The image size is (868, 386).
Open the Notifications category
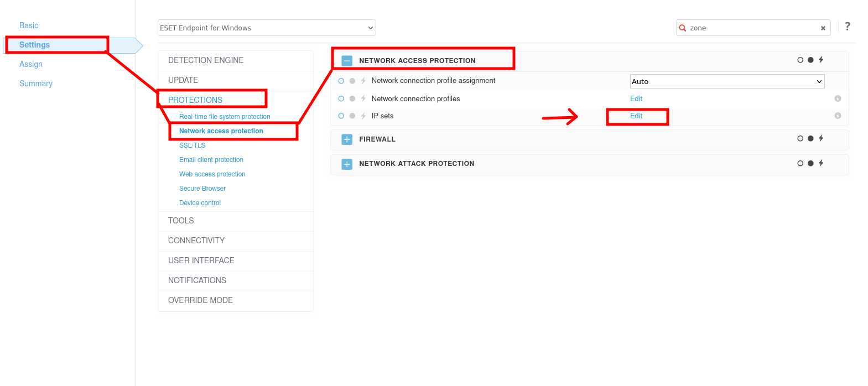point(197,280)
